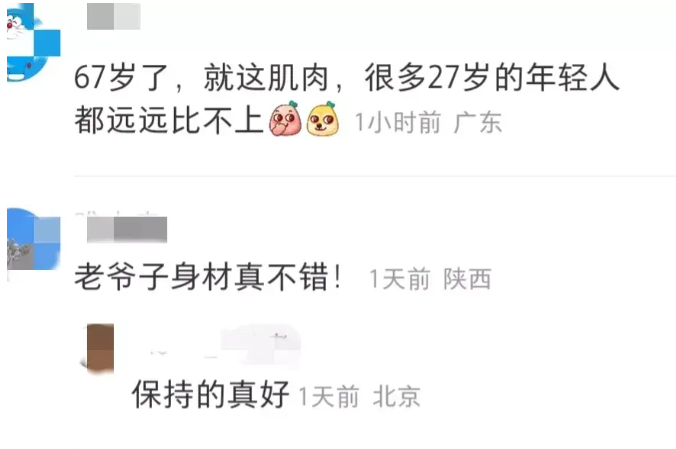Tap the 广东 location label
676x449 pixels.
point(478,122)
